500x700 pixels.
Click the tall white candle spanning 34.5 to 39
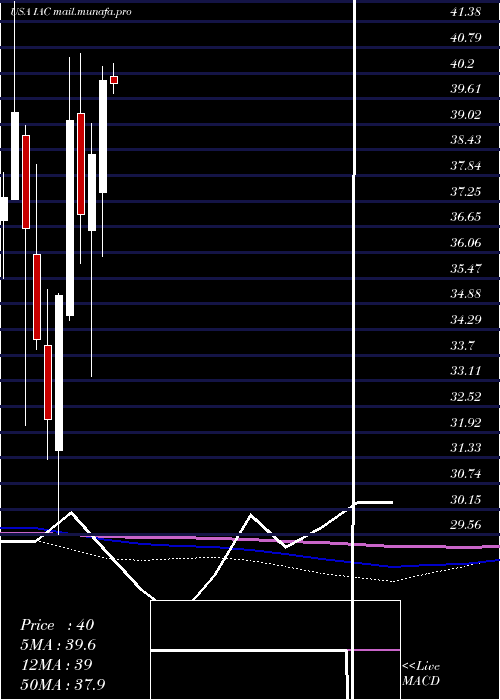pos(70,218)
